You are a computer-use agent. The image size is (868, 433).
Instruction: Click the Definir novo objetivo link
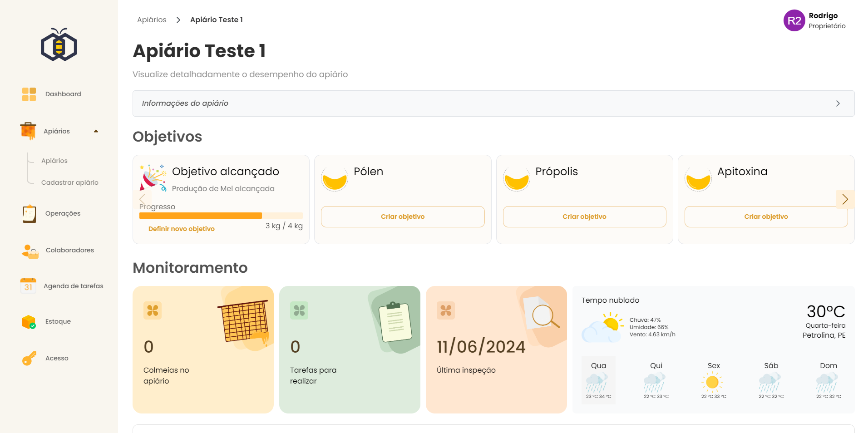[181, 229]
